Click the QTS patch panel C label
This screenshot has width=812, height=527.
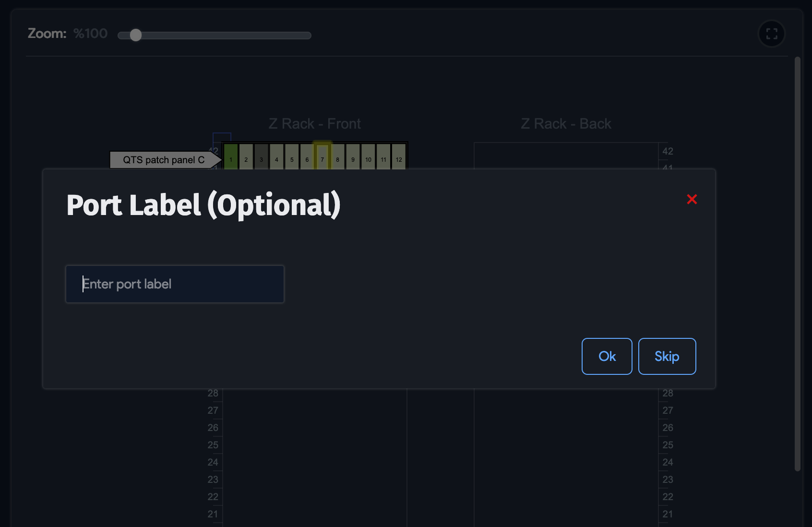(x=163, y=160)
